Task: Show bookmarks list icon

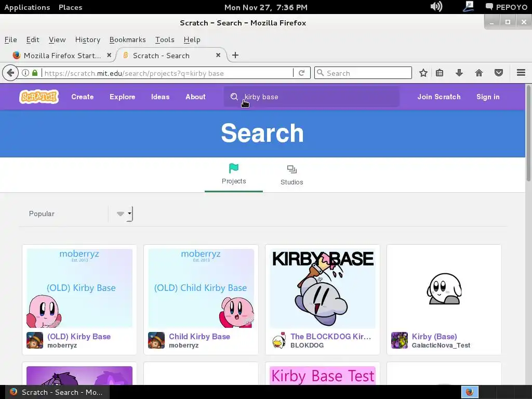Action: [x=440, y=73]
